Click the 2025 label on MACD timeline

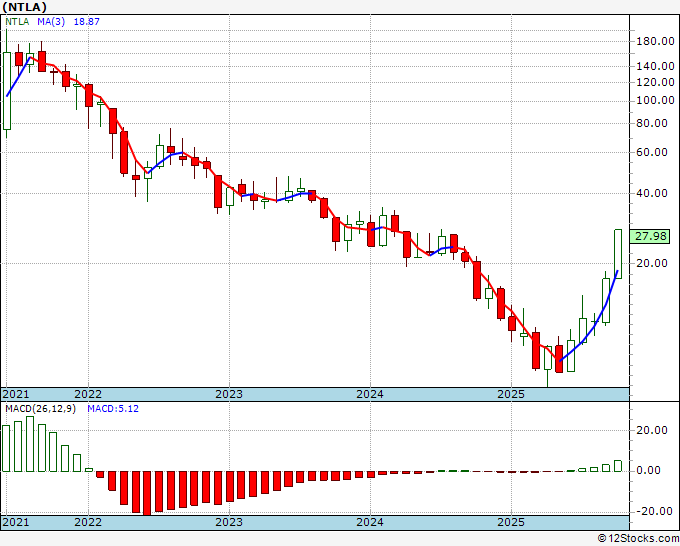[x=511, y=522]
